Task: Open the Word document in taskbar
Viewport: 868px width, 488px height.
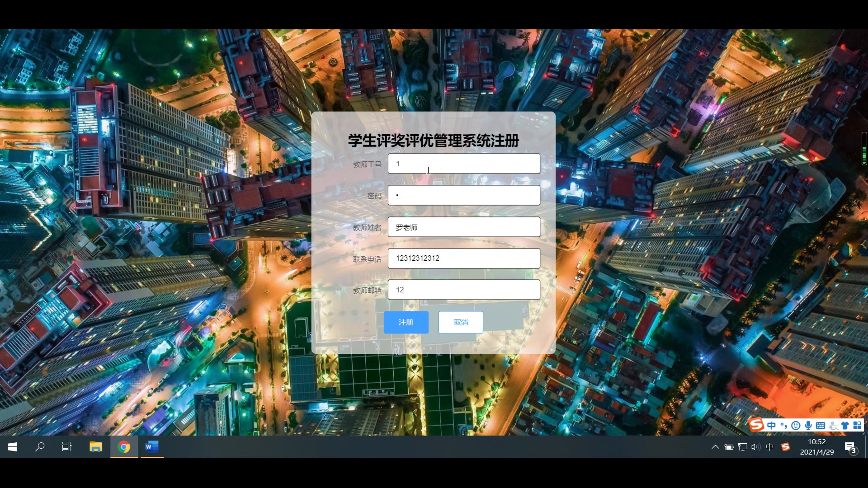Action: 151,447
